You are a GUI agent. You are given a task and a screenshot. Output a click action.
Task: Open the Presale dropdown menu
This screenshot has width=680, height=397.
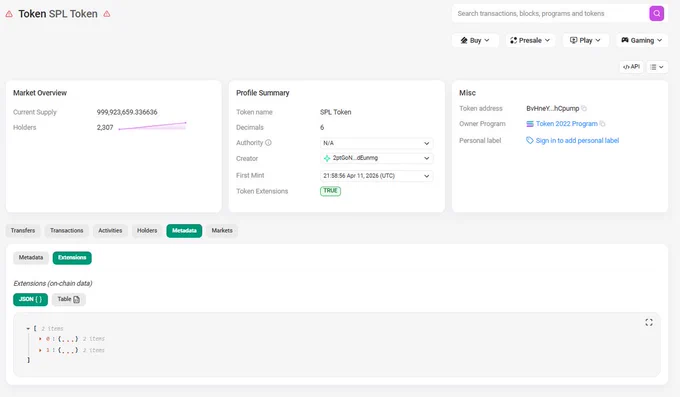tap(530, 40)
